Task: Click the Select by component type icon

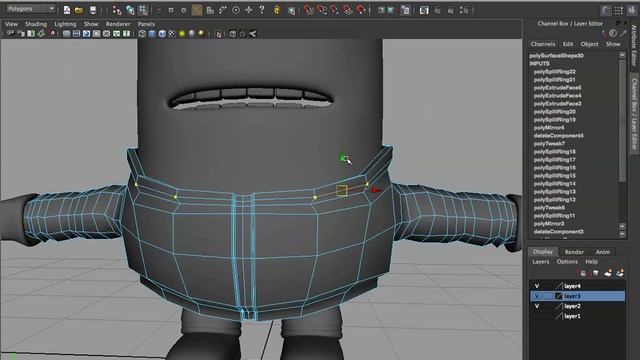Action: (143, 10)
